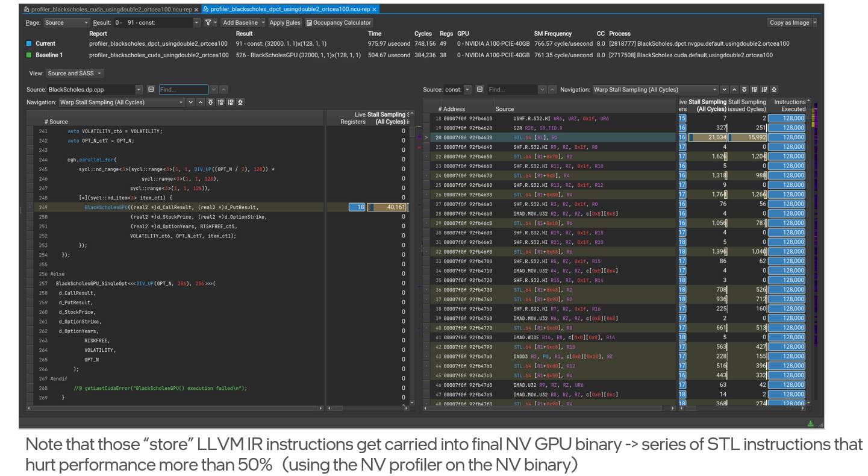Select SASS row 43 IADD3 instruction
The height and width of the screenshot is (476, 868).
(x=550, y=356)
